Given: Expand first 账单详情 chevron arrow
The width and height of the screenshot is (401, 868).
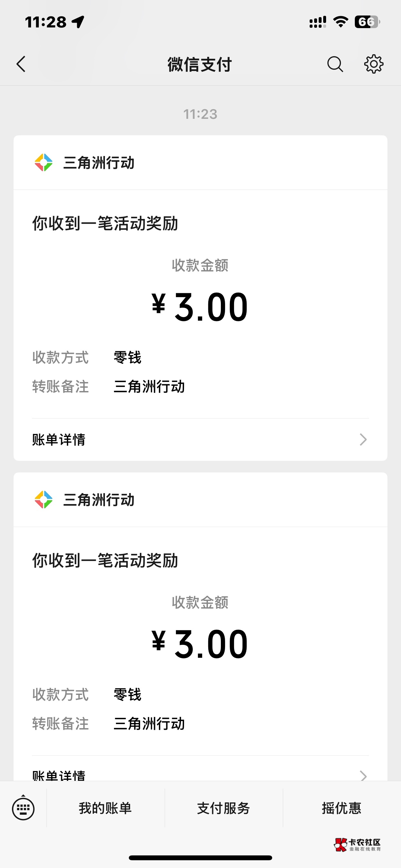Looking at the screenshot, I should (x=363, y=439).
